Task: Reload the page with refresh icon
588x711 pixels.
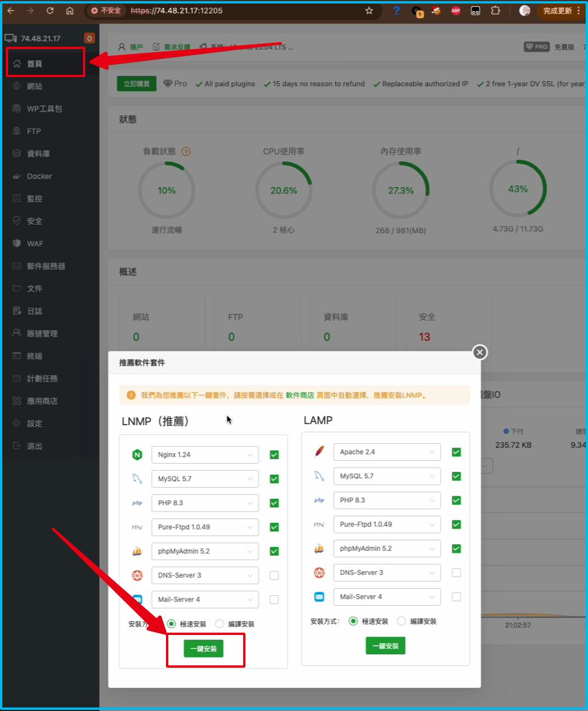Action: 50,11
